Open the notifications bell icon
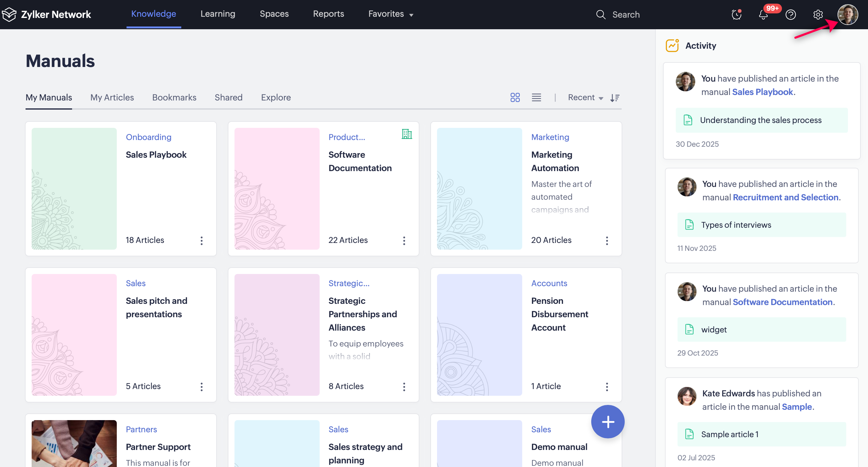 coord(763,15)
